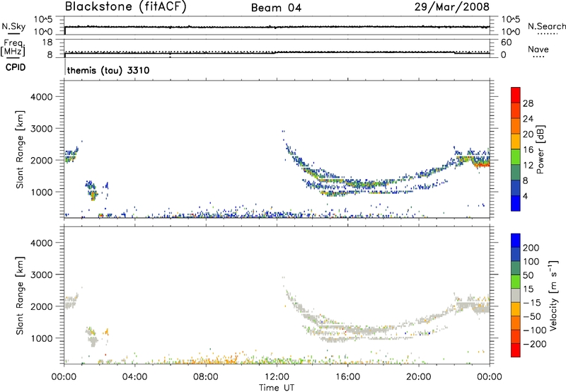The image size is (566, 392).
Task: Click the '12' label on power colorbar
Action: 528,166
